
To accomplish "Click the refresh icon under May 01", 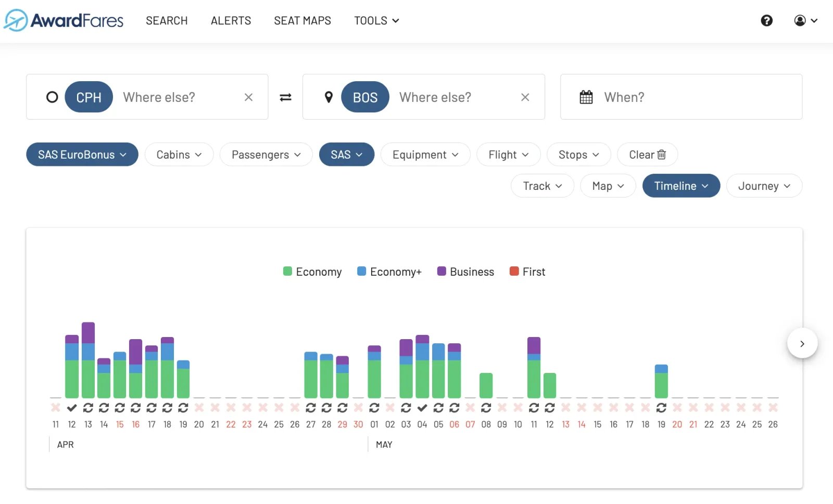I will click(374, 407).
